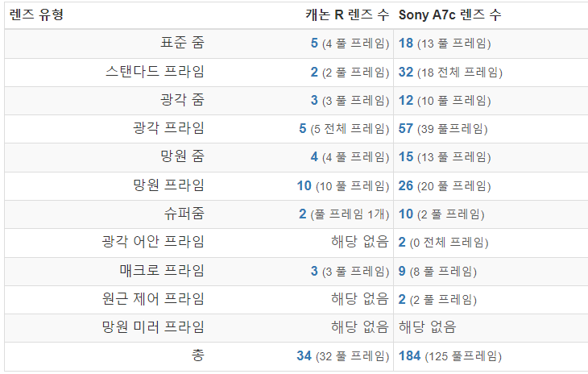The image size is (588, 374).
Task: Click '(20 풀 프레임)' text in 망원 프라임 row
Action: click(x=454, y=186)
